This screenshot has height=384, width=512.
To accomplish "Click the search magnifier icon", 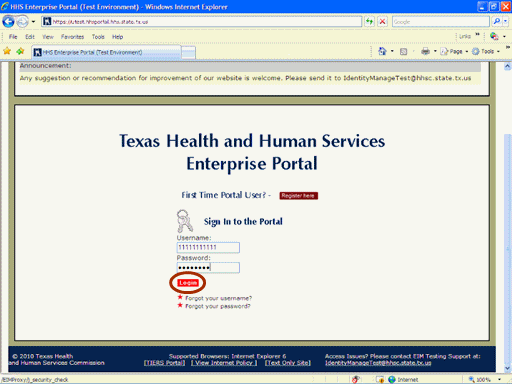I will tap(497, 22).
